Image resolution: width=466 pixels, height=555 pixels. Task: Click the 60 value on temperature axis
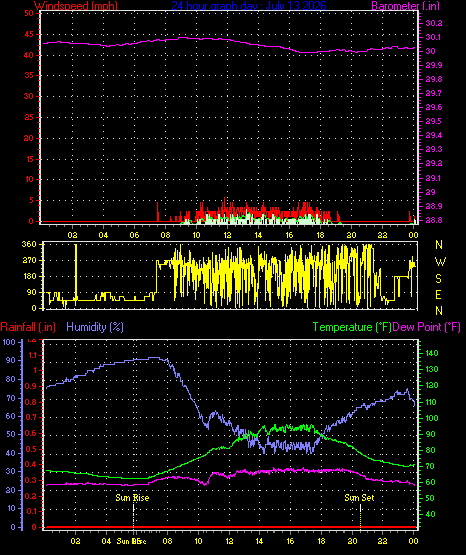430,482
